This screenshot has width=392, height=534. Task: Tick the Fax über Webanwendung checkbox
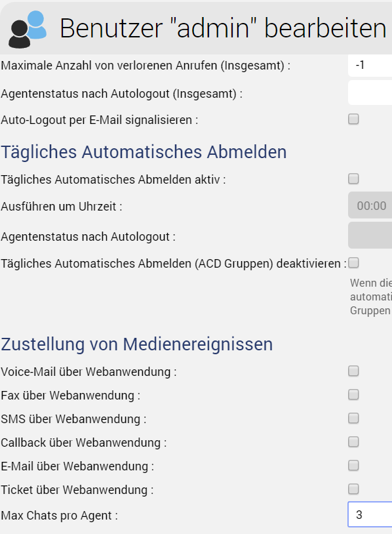click(353, 394)
